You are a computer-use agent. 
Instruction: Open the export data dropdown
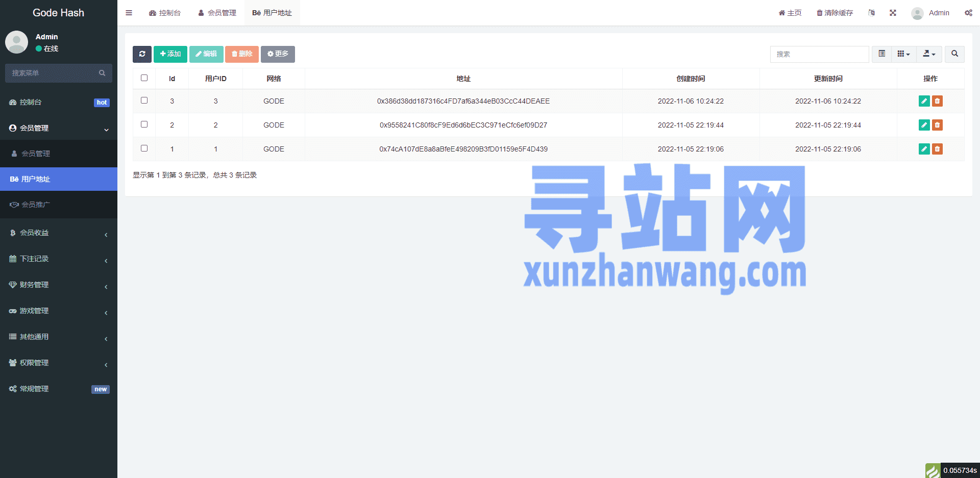929,54
